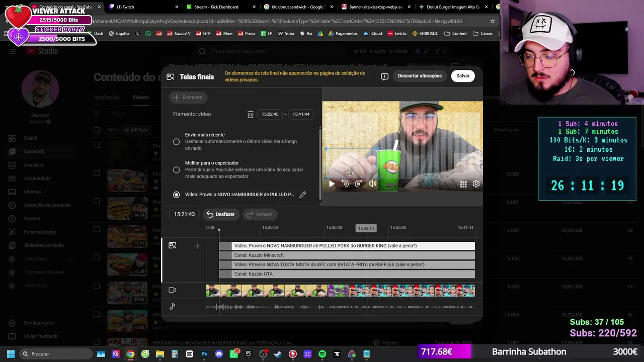The width and height of the screenshot is (644, 362).
Task: Click the '+ Elemento' add button
Action: 188,98
